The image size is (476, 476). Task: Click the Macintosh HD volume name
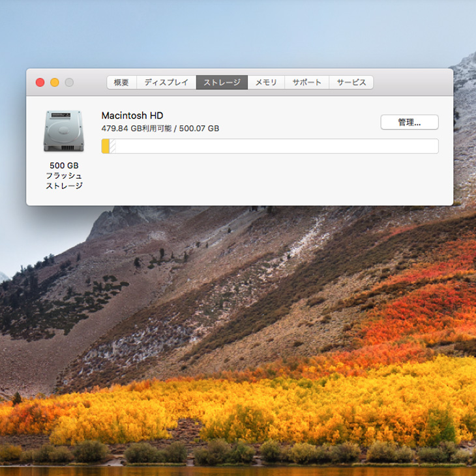click(132, 115)
